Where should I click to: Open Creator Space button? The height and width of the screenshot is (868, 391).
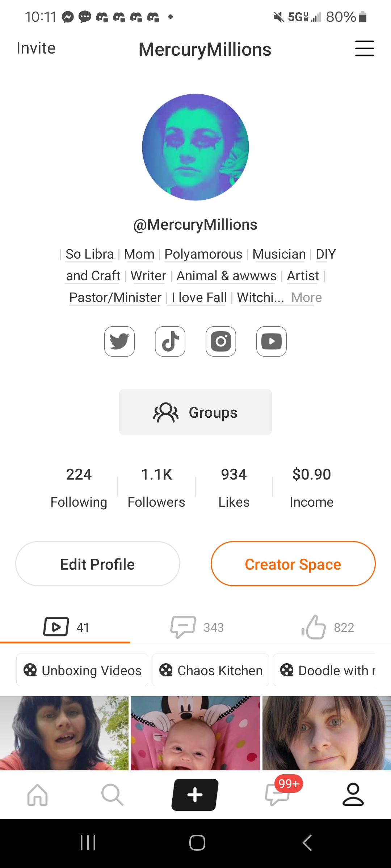pos(293,564)
